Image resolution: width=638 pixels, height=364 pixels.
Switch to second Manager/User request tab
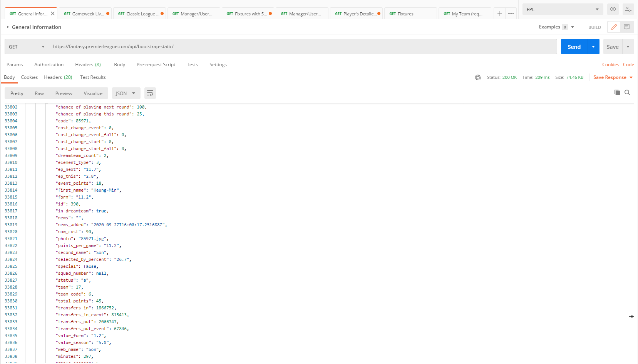pos(303,13)
